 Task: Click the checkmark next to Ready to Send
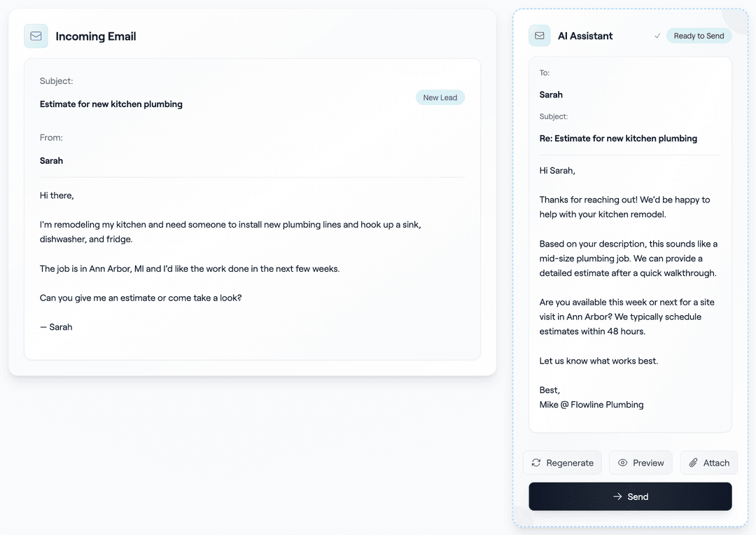tap(657, 35)
